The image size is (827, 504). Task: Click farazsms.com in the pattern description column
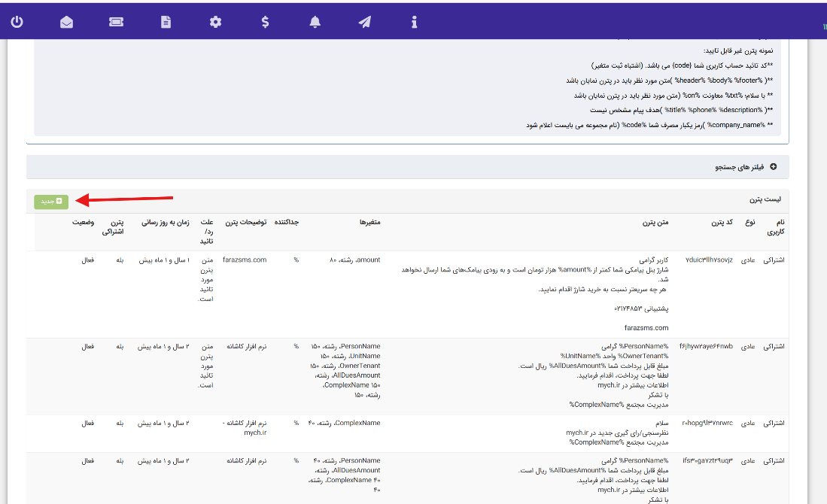coord(245,260)
